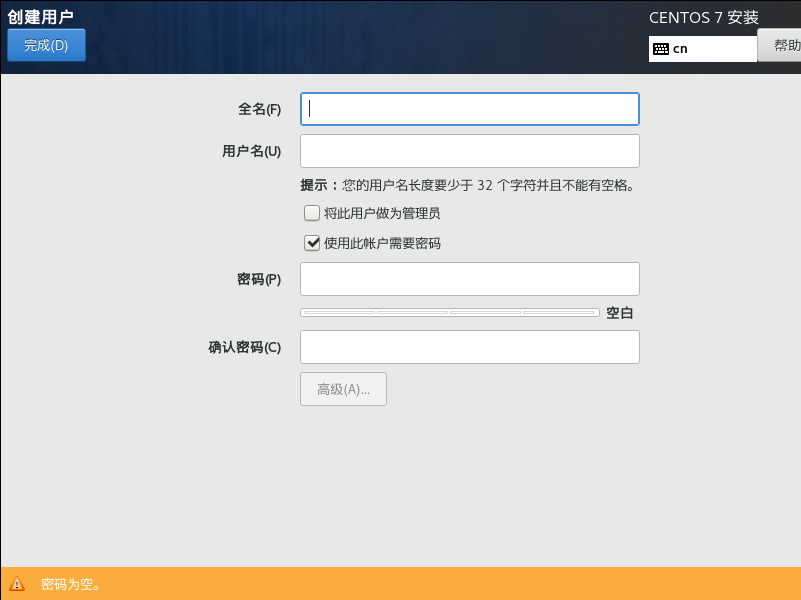Screen dimensions: 801x600
Task: Focus the 用户名(U) username field
Action: (x=469, y=151)
